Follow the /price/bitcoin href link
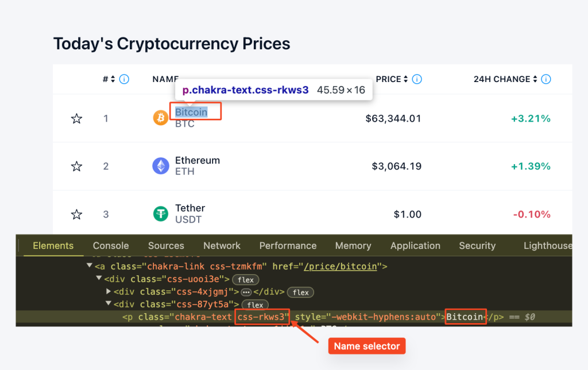 (x=340, y=266)
